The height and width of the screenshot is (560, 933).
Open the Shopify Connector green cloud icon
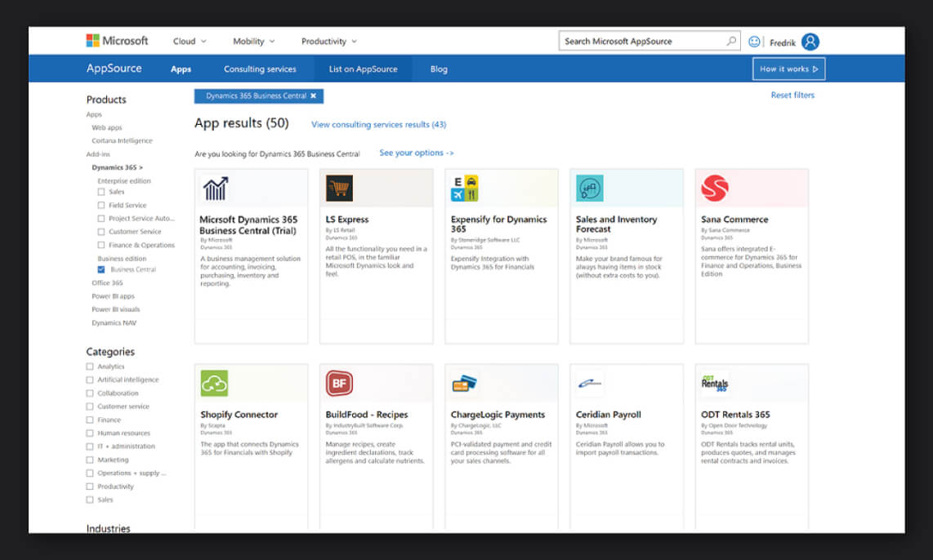pyautogui.click(x=214, y=383)
